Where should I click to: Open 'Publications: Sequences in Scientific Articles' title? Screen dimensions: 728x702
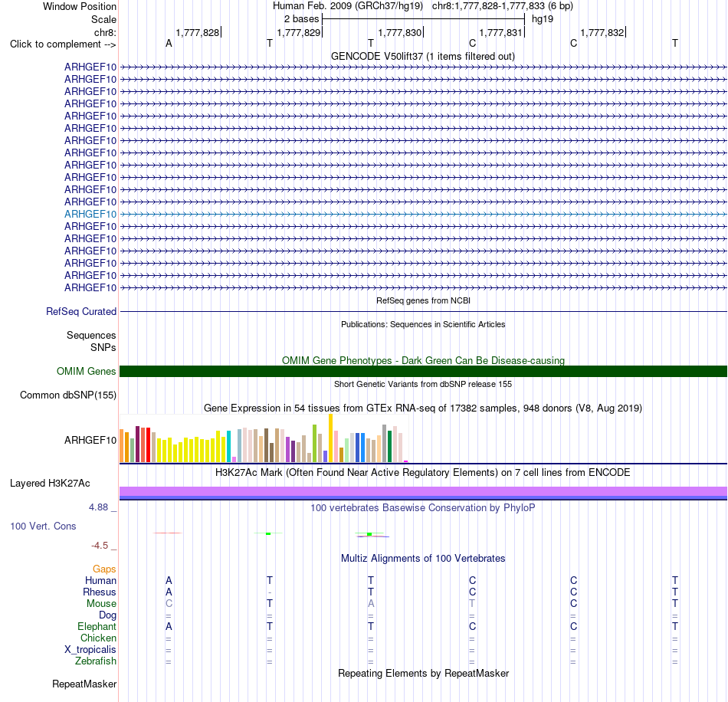point(423,324)
